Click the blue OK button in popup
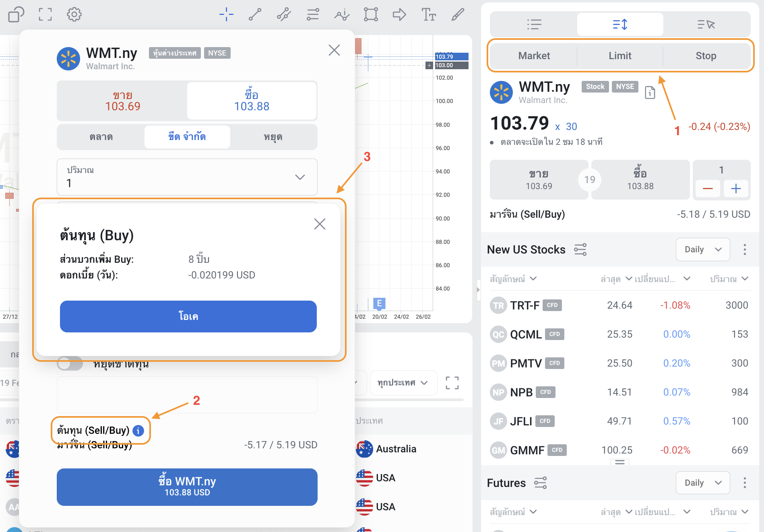Viewport: 764px width, 532px height. coord(188,316)
